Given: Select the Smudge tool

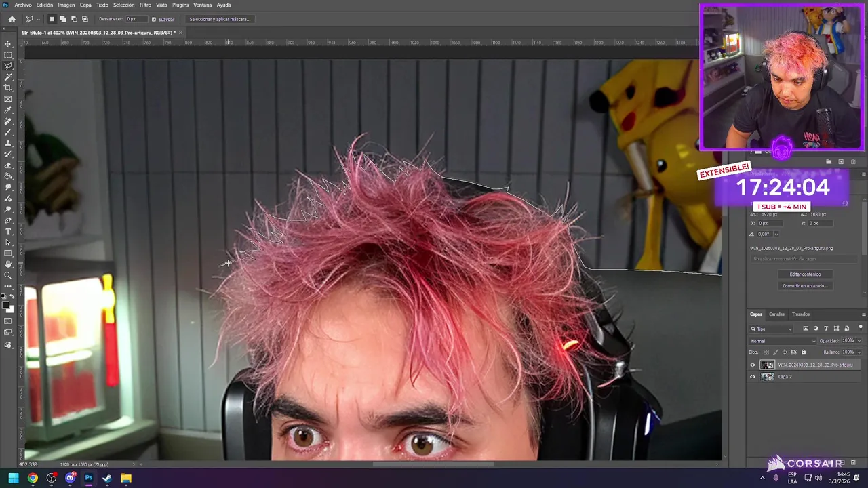Looking at the screenshot, I should coord(8,187).
